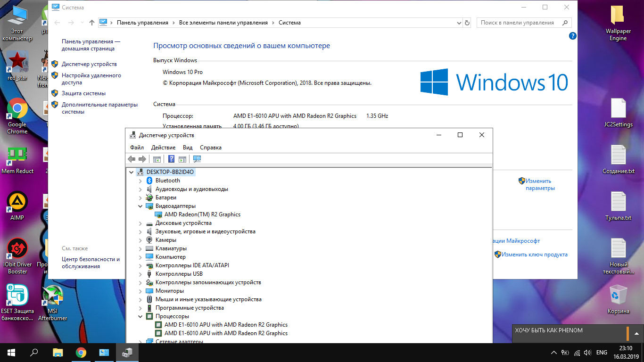Select the Клавиатуры category icon

click(149, 248)
